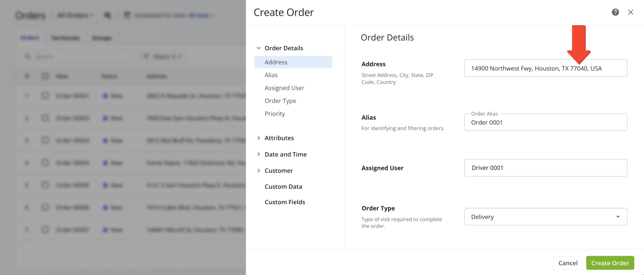Open the help question mark icon

[615, 12]
